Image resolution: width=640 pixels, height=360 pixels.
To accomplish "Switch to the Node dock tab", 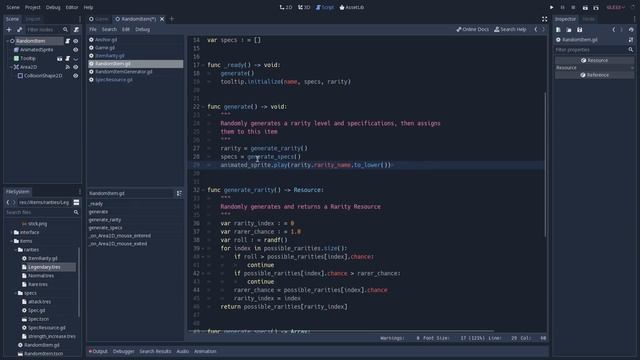I will [588, 19].
